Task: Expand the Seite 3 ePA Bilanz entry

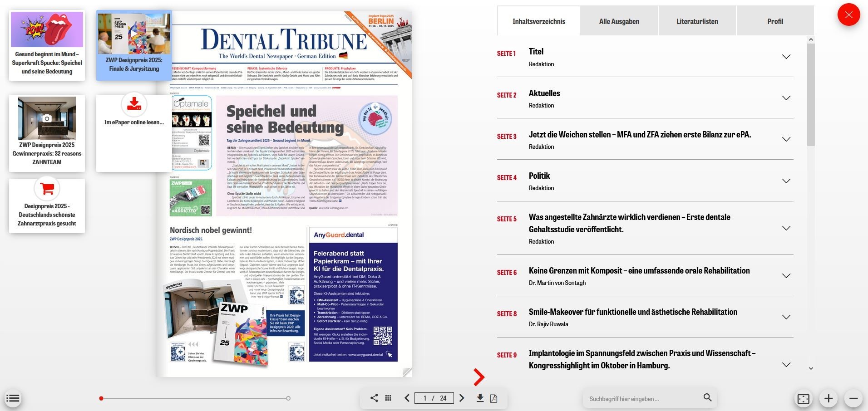Action: tap(786, 139)
